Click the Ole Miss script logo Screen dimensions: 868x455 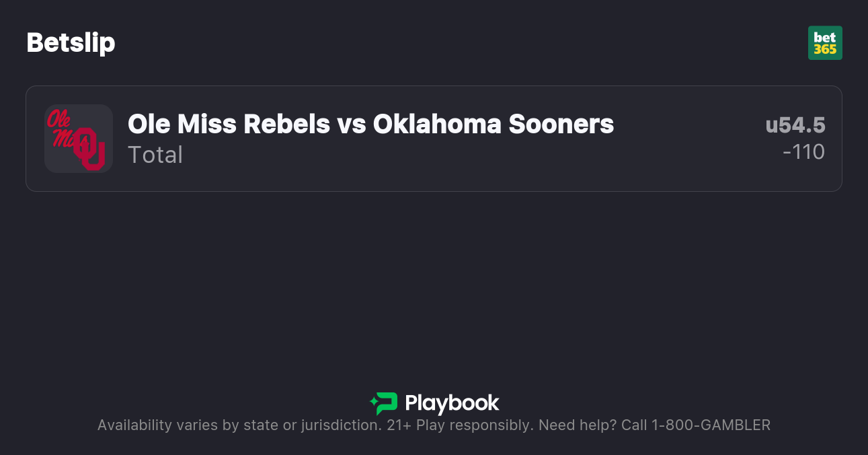61,124
